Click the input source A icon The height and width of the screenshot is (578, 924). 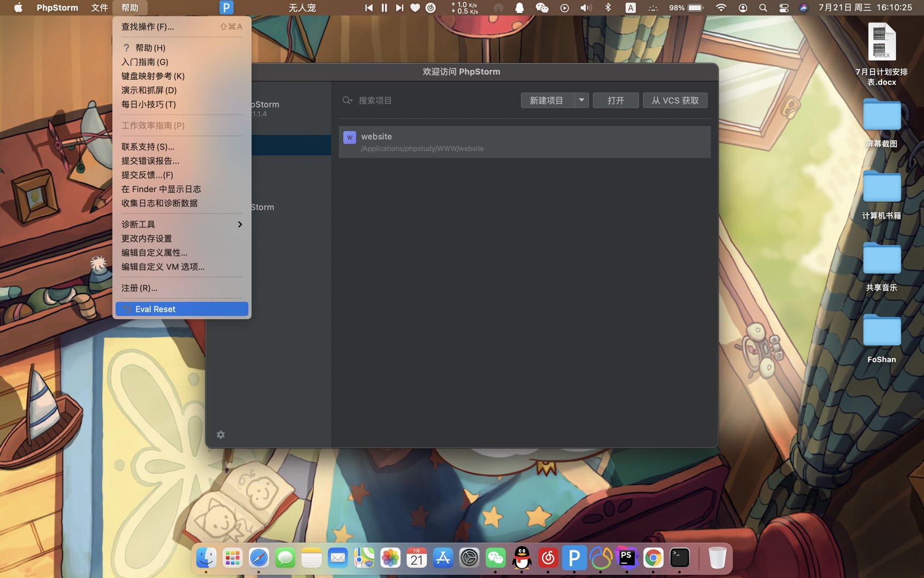[x=631, y=7]
